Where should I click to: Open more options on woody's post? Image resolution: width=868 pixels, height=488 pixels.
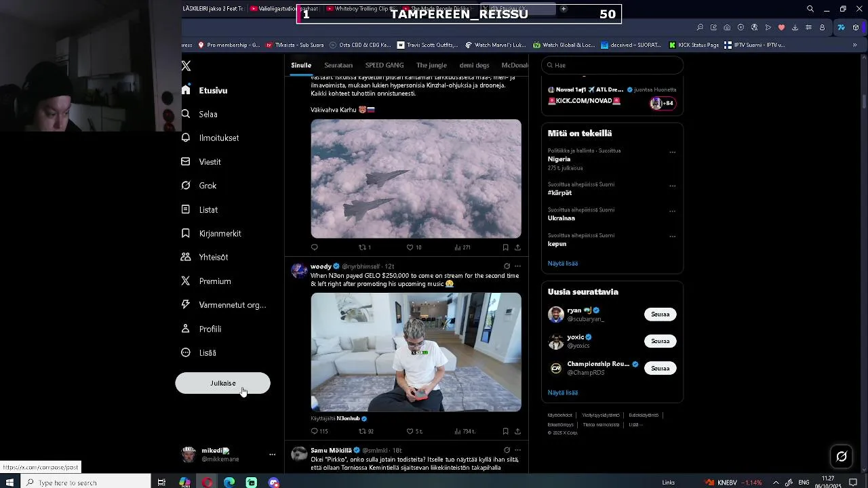tap(517, 266)
